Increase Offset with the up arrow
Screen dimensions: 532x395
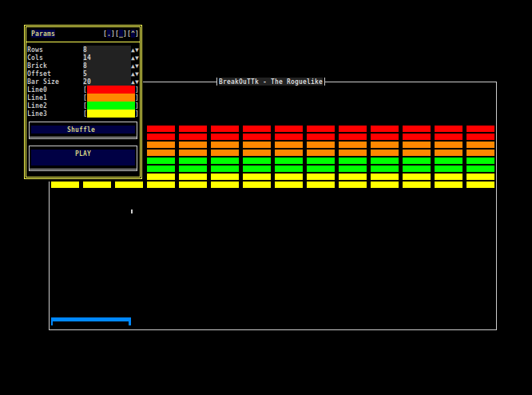[133, 74]
